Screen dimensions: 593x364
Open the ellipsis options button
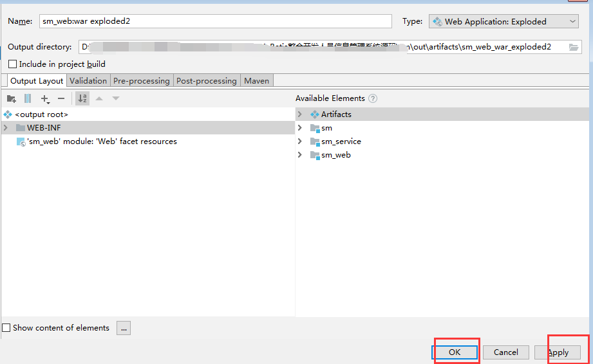(124, 328)
